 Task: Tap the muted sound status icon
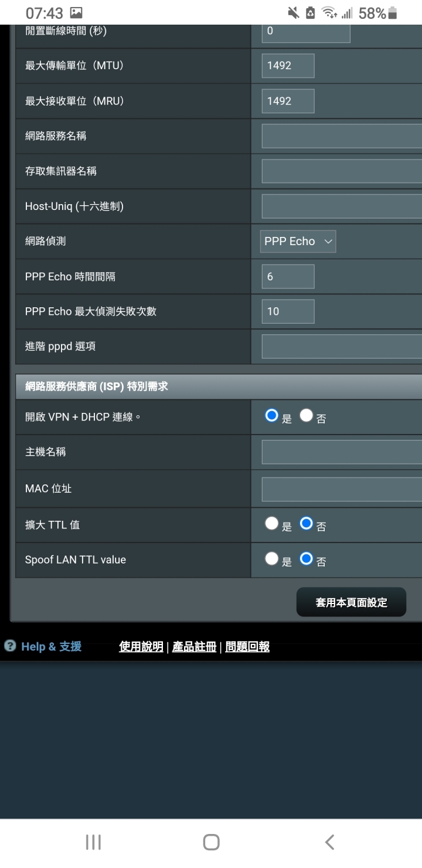click(x=293, y=12)
